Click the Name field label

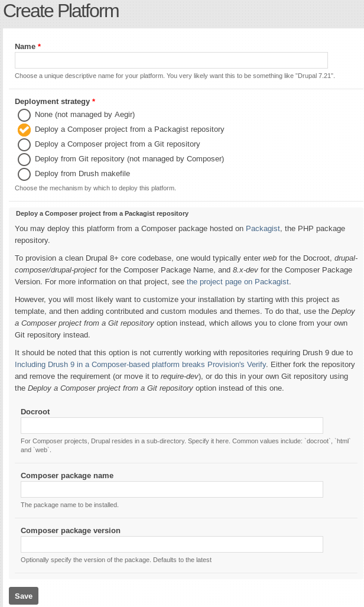point(25,47)
